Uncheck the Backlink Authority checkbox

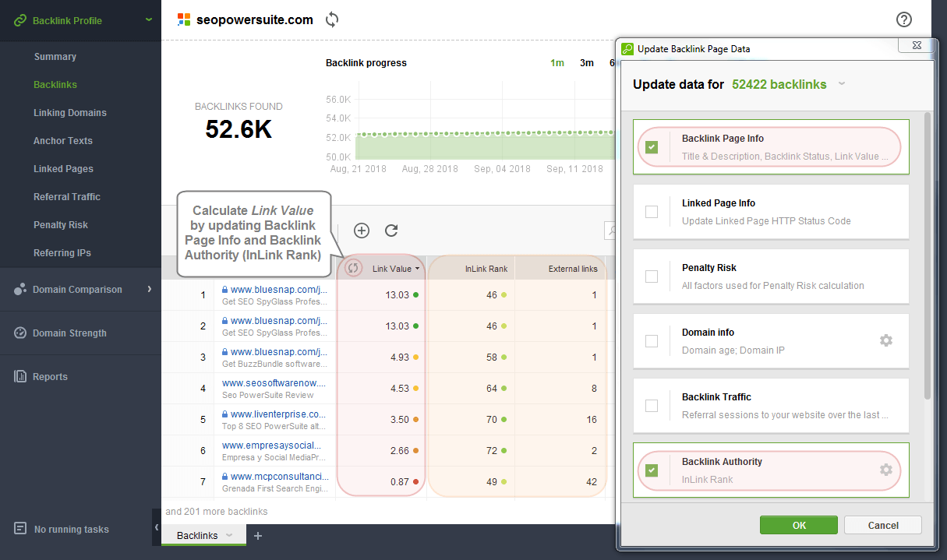pyautogui.click(x=652, y=470)
